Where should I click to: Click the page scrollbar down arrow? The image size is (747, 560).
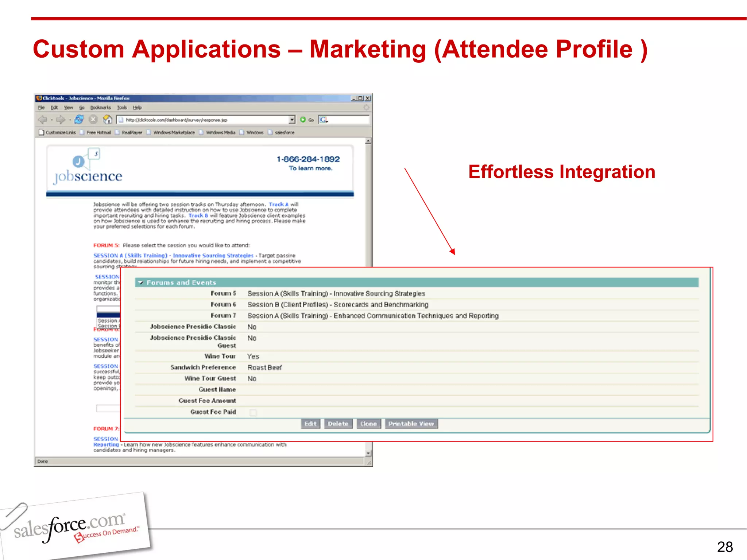(368, 453)
